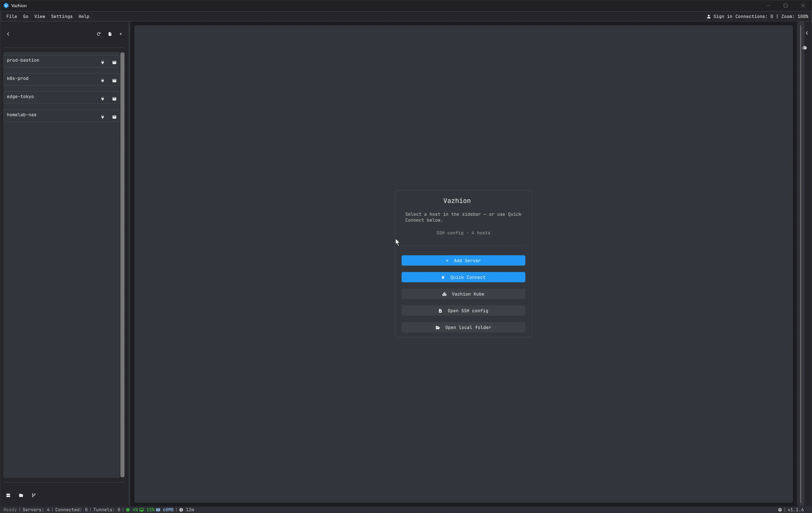Click the Add Server button
This screenshot has height=513, width=812.
coord(463,261)
